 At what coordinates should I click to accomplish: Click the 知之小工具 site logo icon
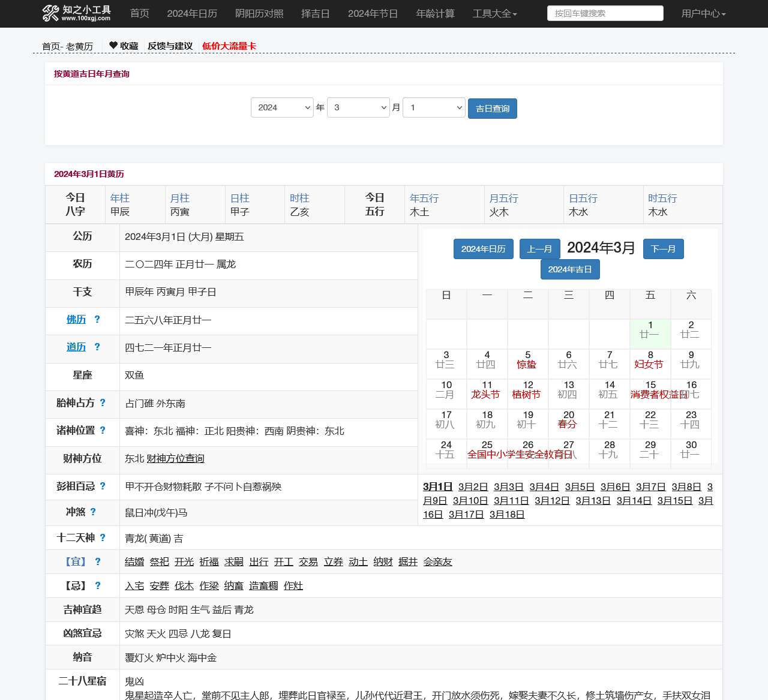[x=50, y=13]
